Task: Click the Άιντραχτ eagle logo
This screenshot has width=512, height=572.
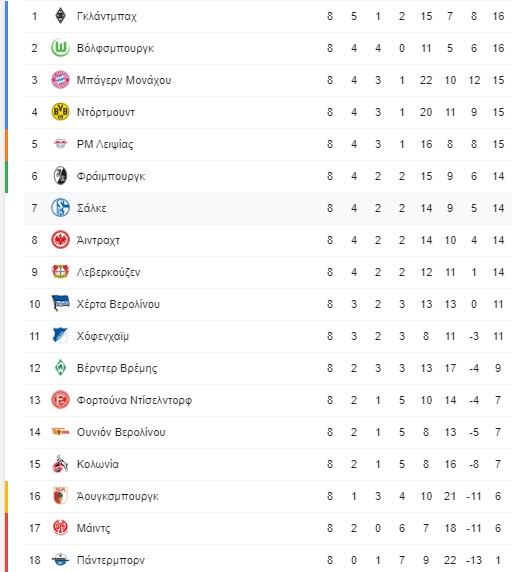Action: coord(60,240)
